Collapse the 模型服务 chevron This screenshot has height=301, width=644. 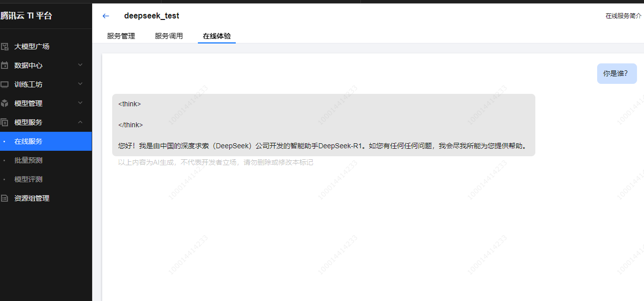[80, 122]
